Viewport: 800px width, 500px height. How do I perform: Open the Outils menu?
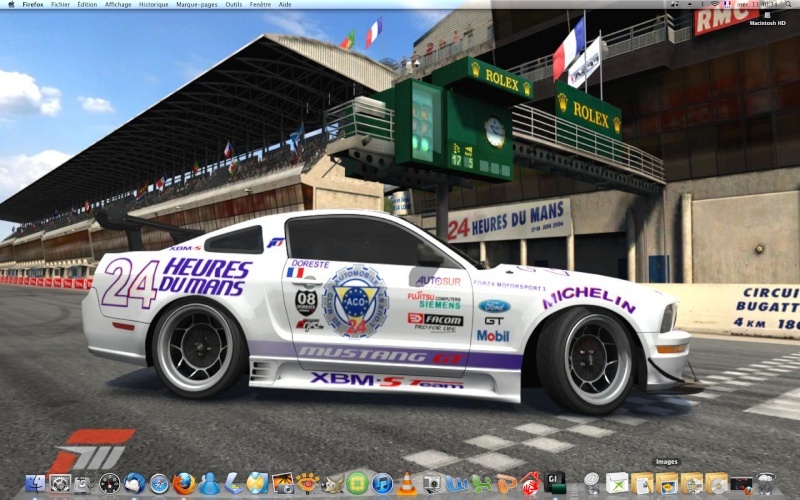click(234, 4)
